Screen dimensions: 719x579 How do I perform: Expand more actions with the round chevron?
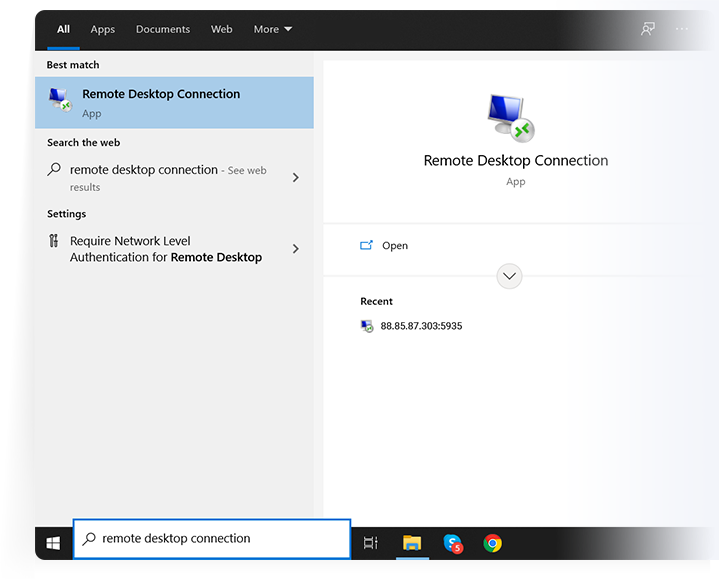point(509,276)
